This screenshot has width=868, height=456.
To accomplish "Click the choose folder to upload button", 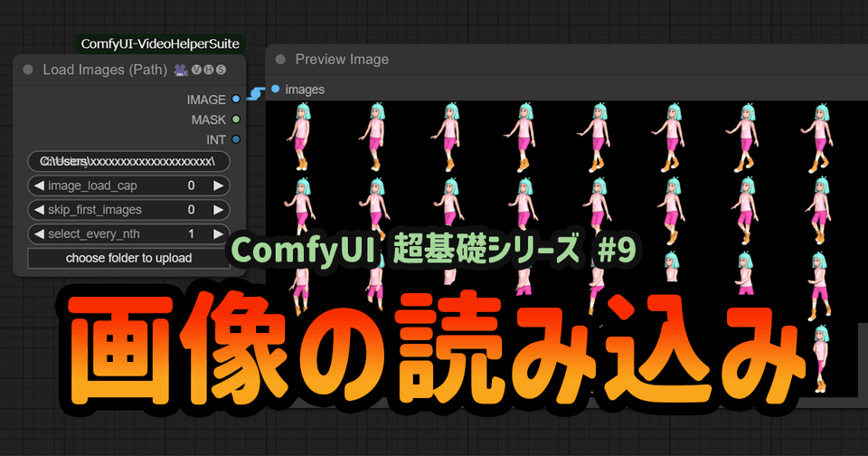I will [129, 258].
